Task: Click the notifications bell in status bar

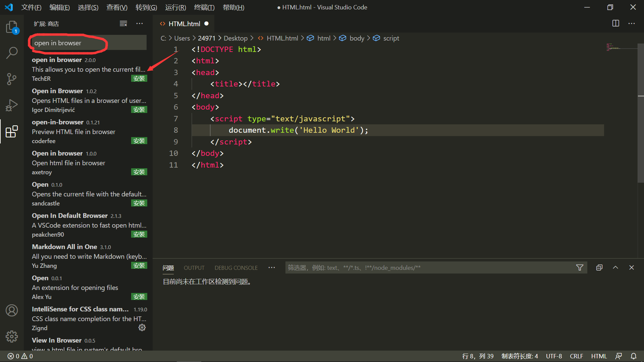Action: [x=633, y=356]
